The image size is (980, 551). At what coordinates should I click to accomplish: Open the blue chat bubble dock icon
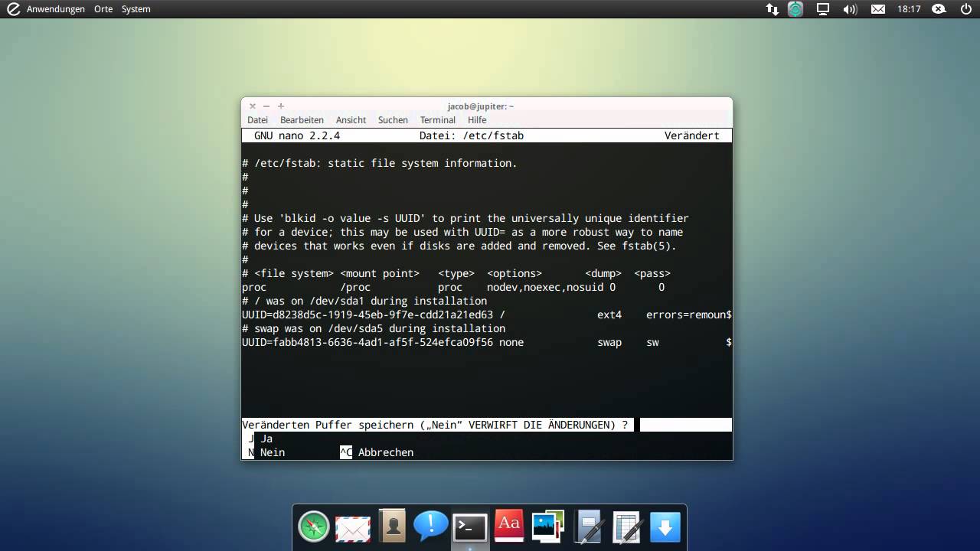(x=431, y=526)
